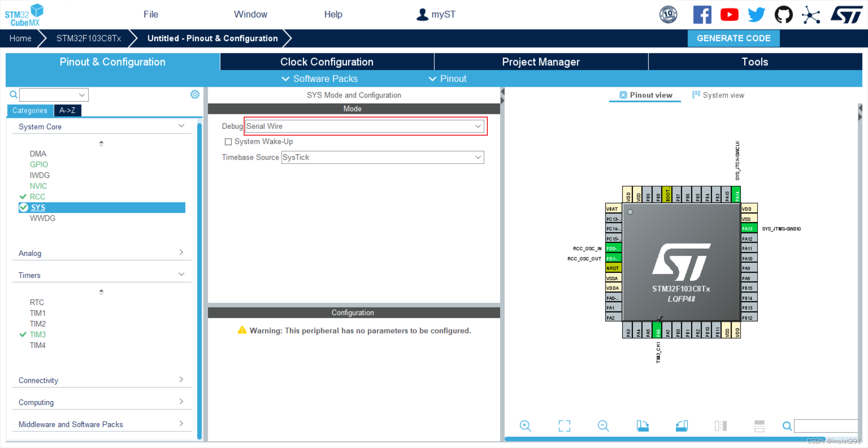Enable the System Wake-Up checkbox
The width and height of the screenshot is (868, 448).
(228, 141)
